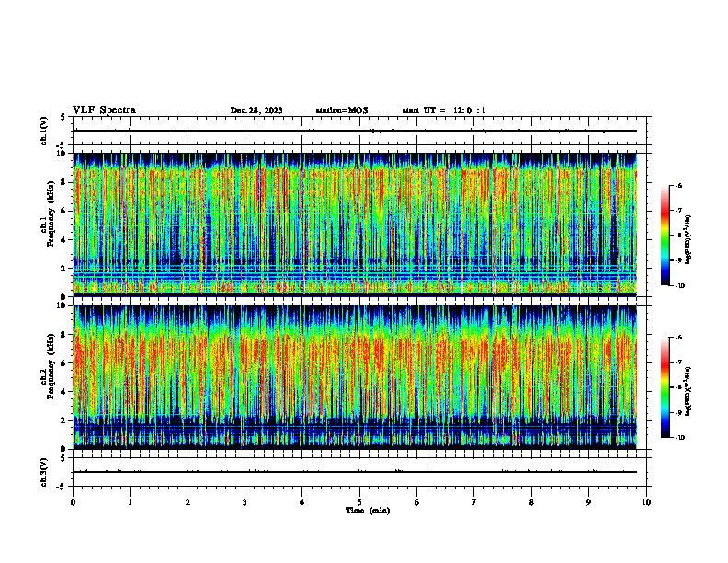Image resolution: width=728 pixels, height=563 pixels.
Task: Click the ch.3 voltage waveform trace
Action: 355,472
